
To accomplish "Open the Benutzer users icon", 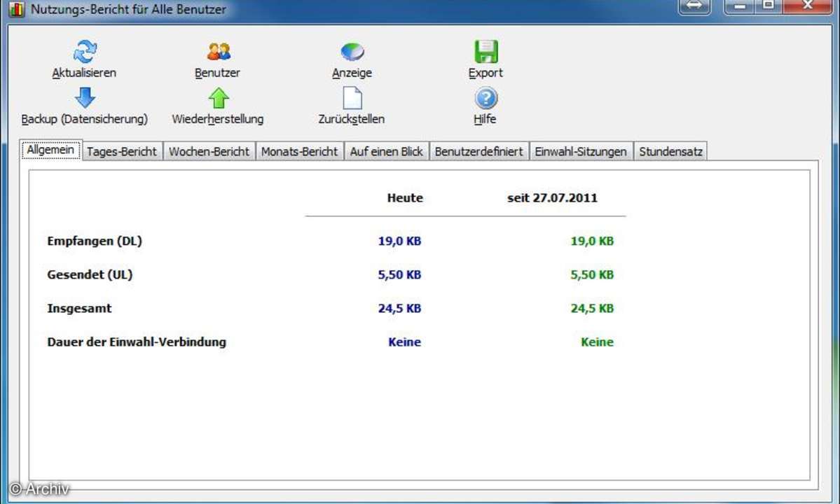I will [x=219, y=52].
